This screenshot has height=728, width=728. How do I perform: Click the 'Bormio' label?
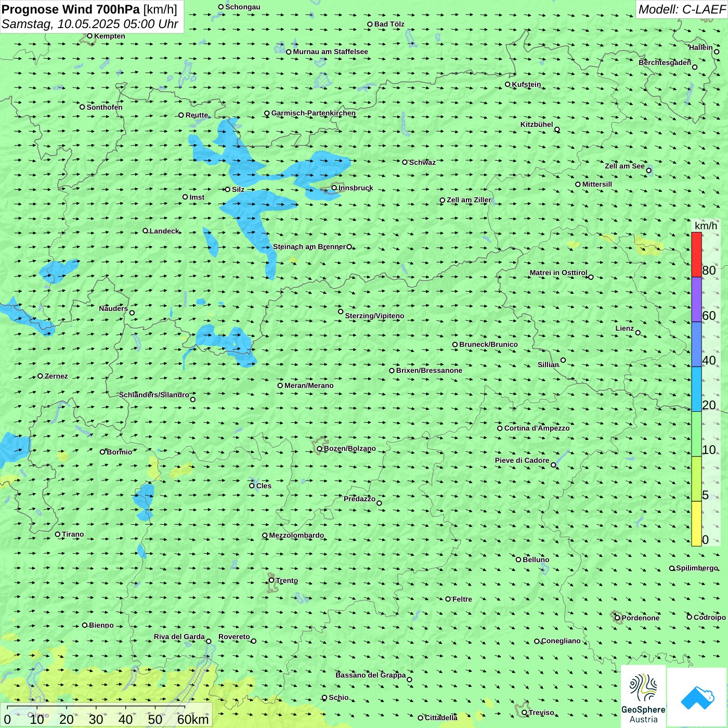point(119,452)
